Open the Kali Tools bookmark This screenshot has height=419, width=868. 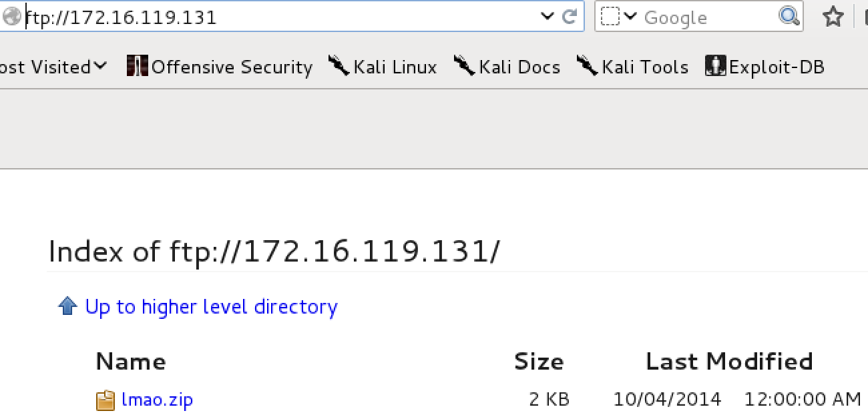(632, 67)
